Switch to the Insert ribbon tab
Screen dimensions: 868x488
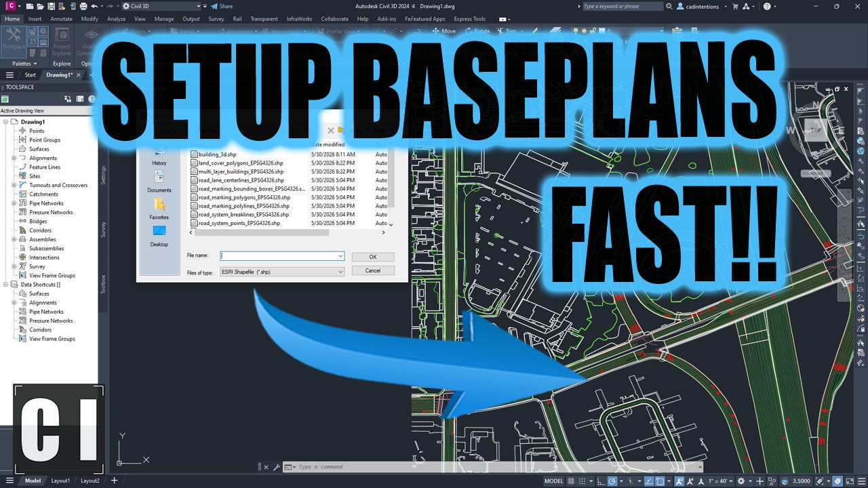pos(35,19)
